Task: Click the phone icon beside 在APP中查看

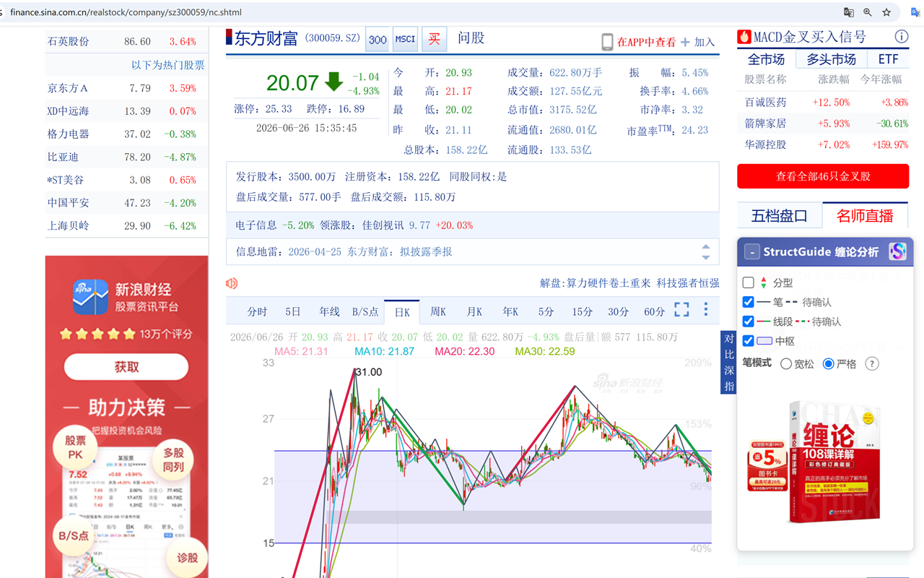Action: tap(607, 42)
